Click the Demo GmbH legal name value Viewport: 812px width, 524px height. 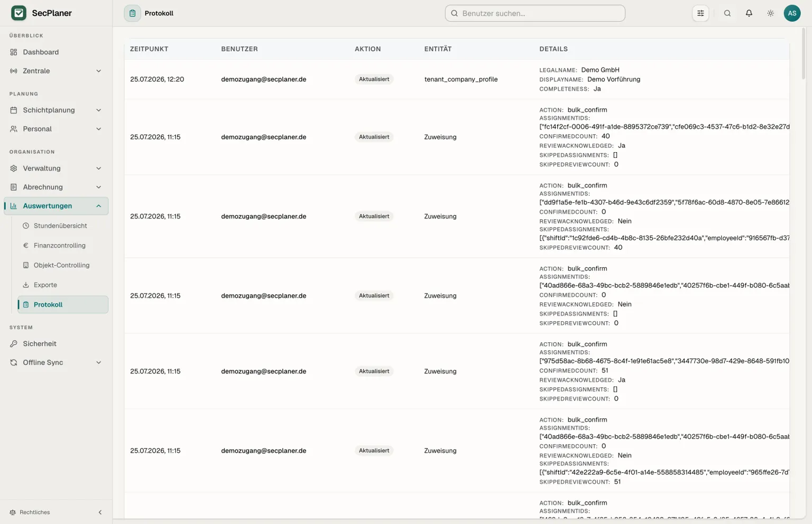coord(600,70)
